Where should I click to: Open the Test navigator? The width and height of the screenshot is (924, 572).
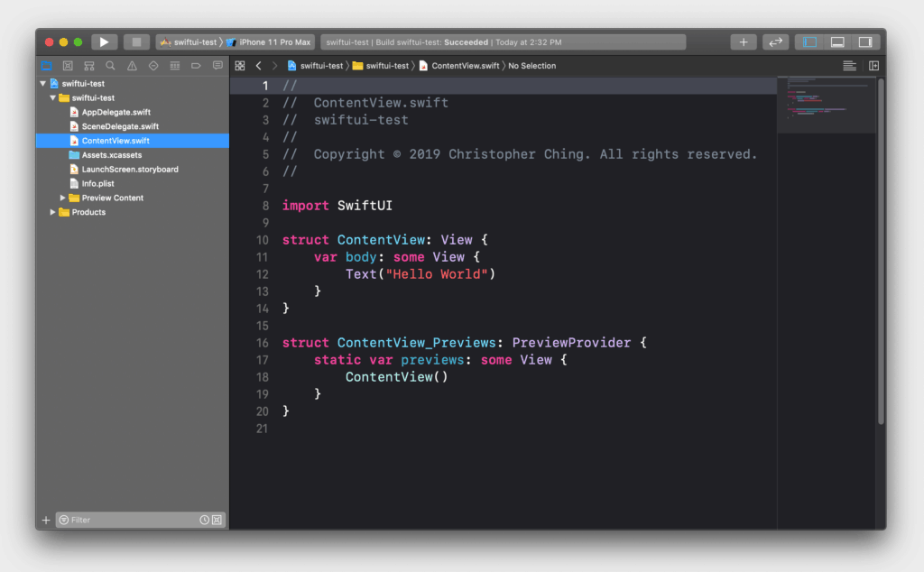tap(153, 65)
